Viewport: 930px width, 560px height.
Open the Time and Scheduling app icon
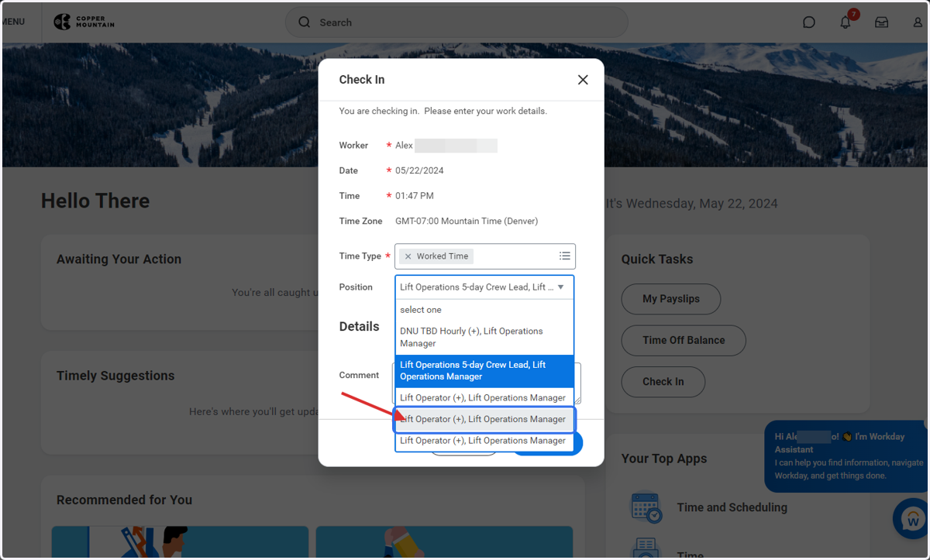[646, 507]
